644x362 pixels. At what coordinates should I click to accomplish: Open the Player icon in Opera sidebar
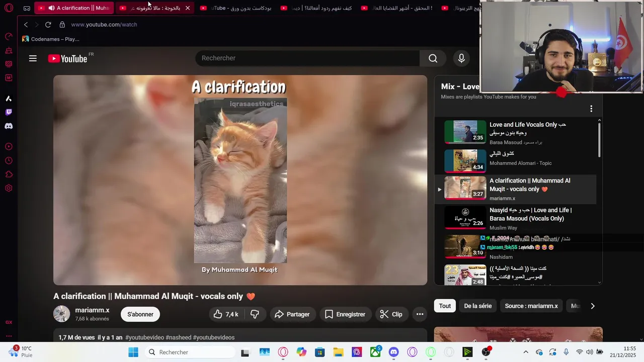(x=9, y=147)
